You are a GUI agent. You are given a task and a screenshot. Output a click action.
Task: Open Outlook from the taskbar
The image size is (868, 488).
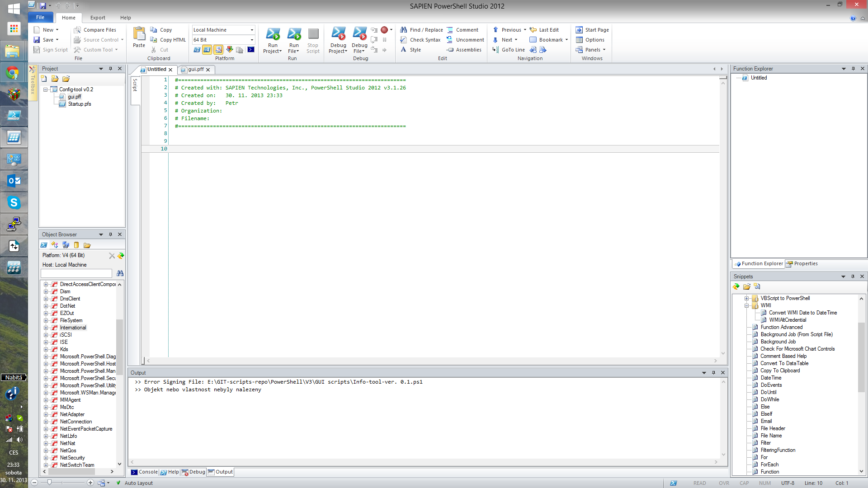click(x=14, y=181)
